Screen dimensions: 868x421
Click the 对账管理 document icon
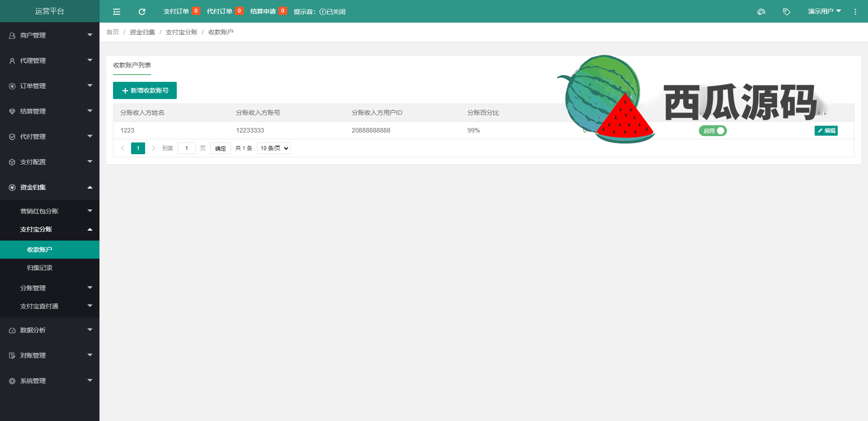coord(12,355)
